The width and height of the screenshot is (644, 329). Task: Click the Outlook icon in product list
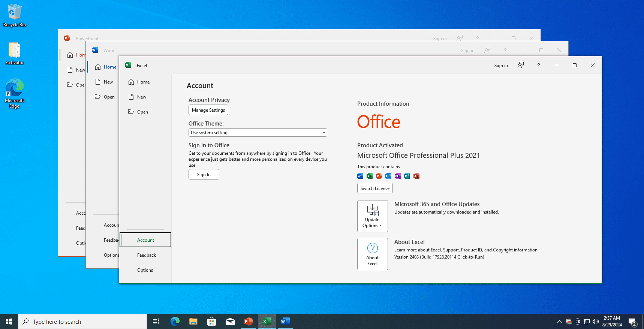point(388,176)
